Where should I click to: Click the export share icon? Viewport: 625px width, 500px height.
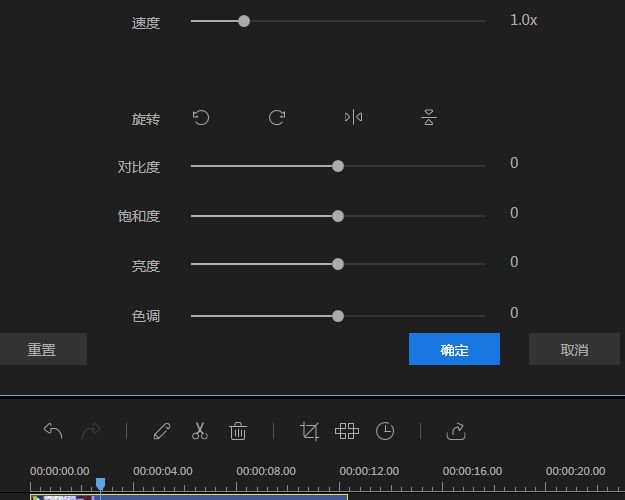point(456,431)
